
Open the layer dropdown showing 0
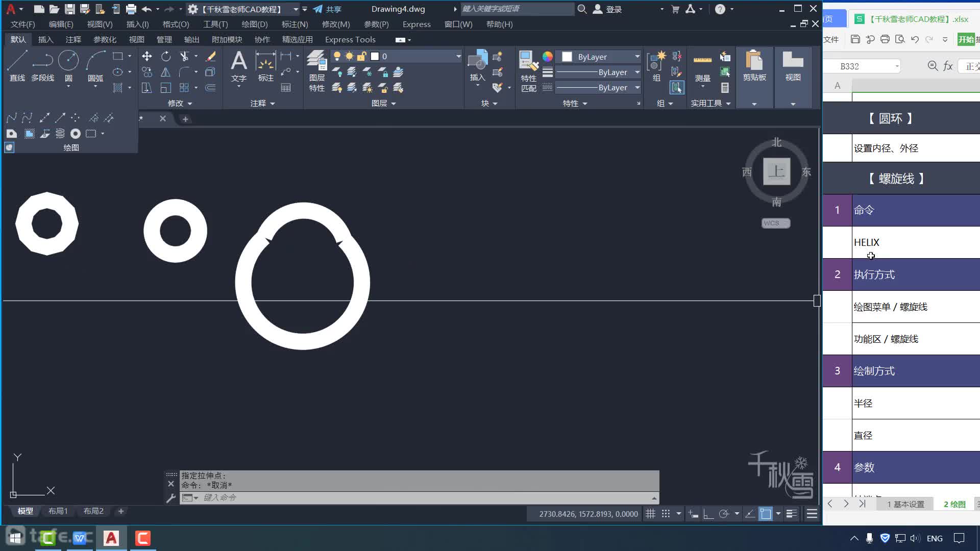click(396, 56)
